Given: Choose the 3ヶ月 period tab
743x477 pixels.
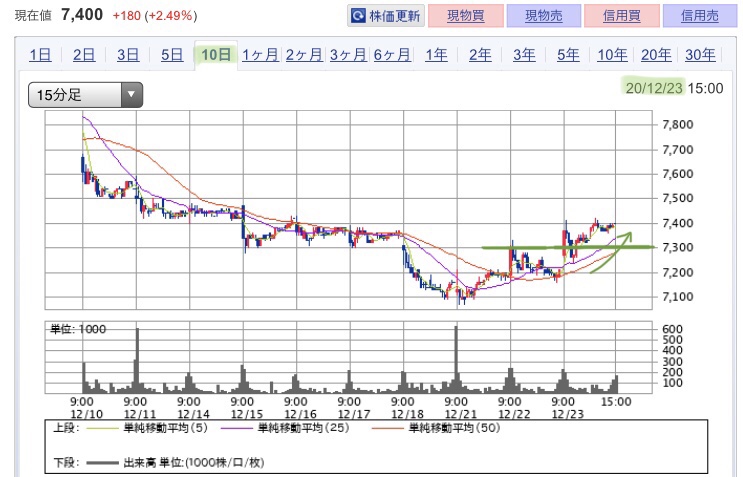Looking at the screenshot, I should click(348, 55).
